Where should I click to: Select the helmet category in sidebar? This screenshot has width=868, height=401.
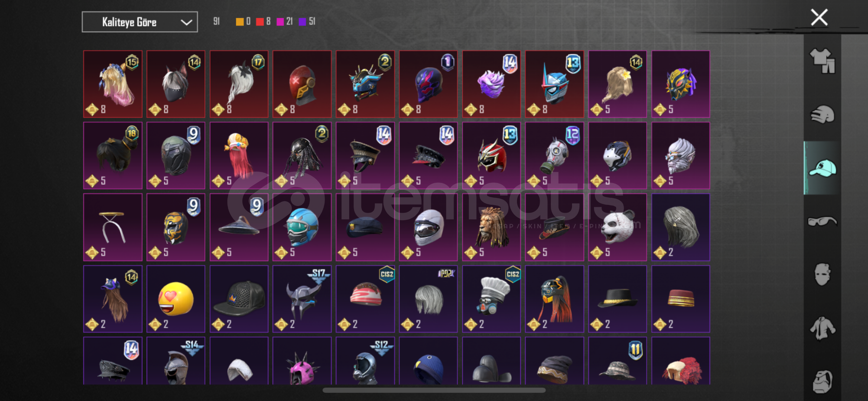822,114
